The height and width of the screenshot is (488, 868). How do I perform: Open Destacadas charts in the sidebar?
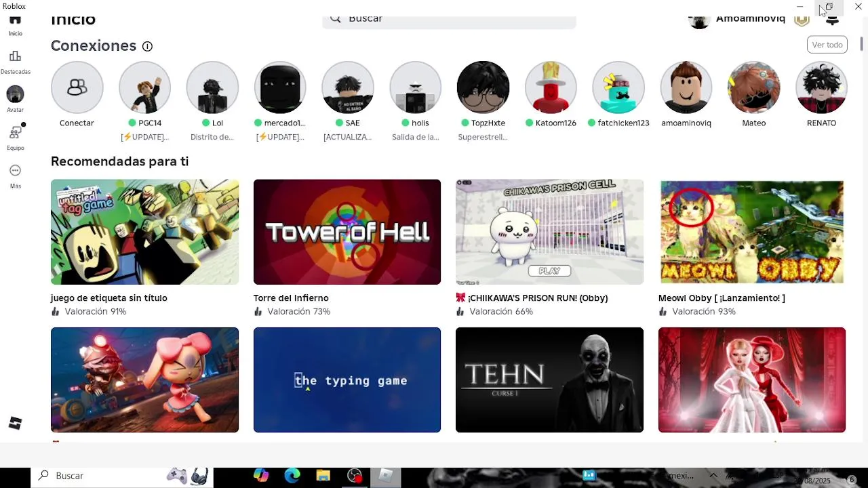click(15, 62)
